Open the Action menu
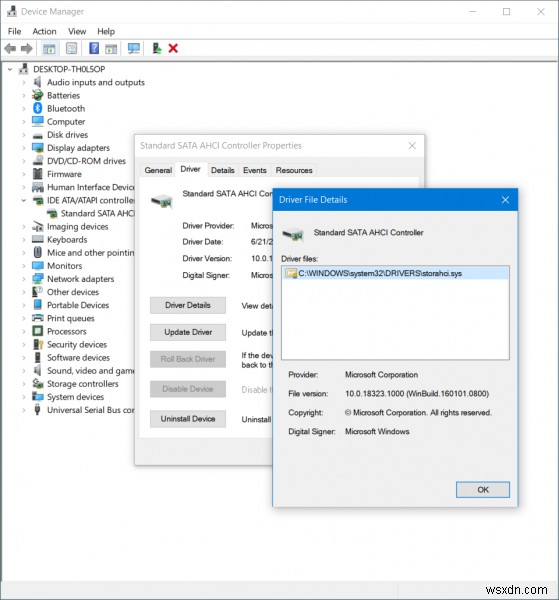This screenshot has width=559, height=600. tap(44, 31)
